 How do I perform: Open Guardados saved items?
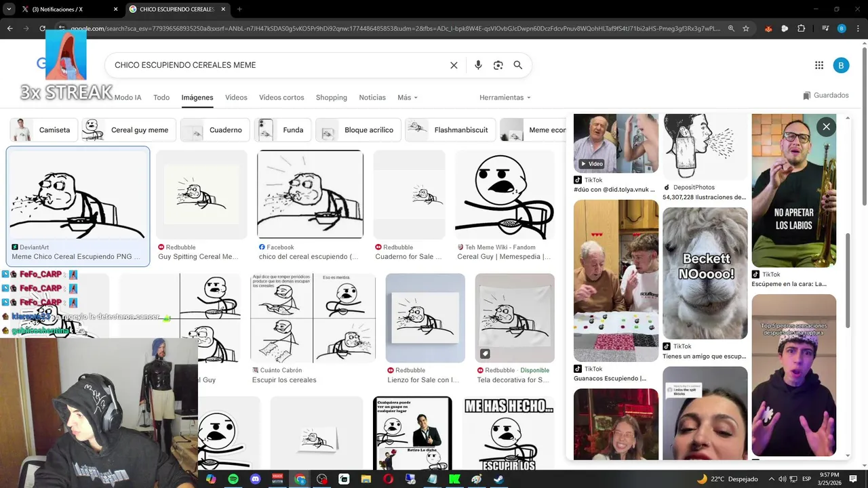[x=826, y=96]
